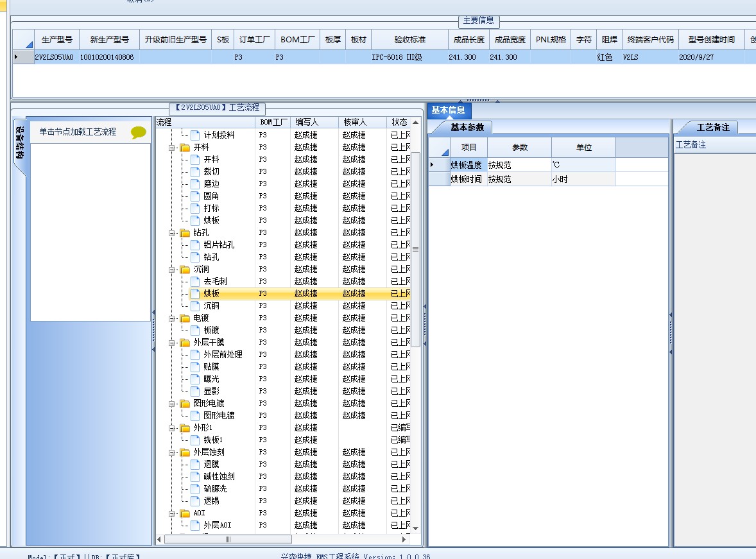Image resolution: width=756 pixels, height=559 pixels.
Task: Click the 烘板温度 parameter value cell
Action: [x=519, y=165]
